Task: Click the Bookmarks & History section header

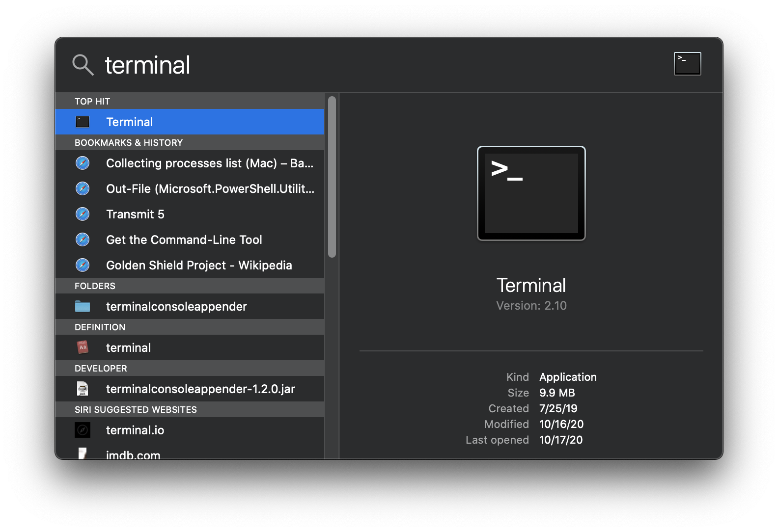Action: click(x=190, y=142)
